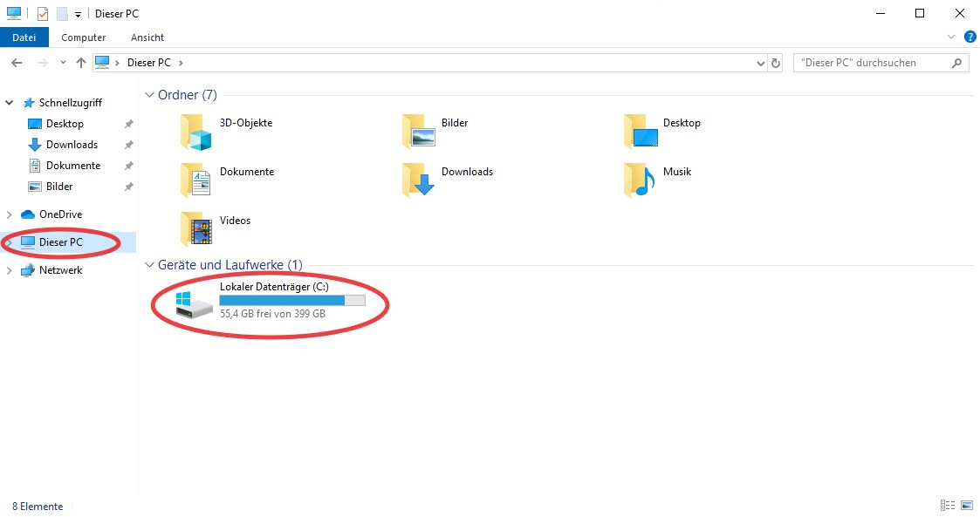
Task: Click the "Lokaler Datenträger (C:)" label
Action: tap(274, 287)
